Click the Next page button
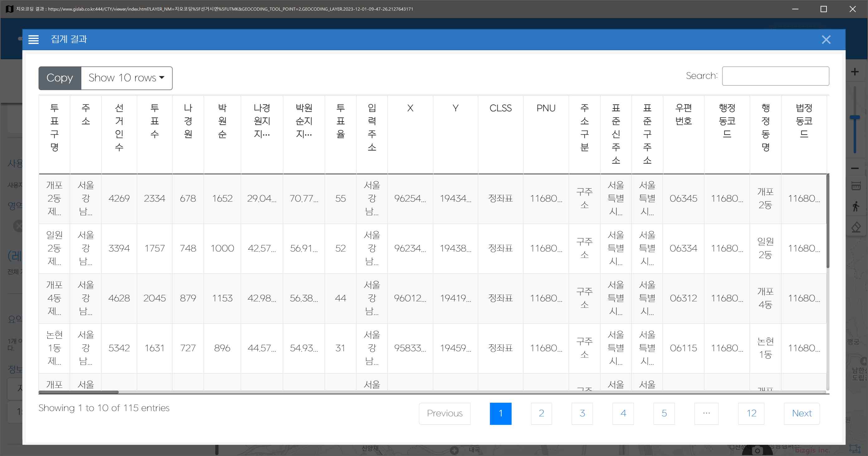 point(802,413)
